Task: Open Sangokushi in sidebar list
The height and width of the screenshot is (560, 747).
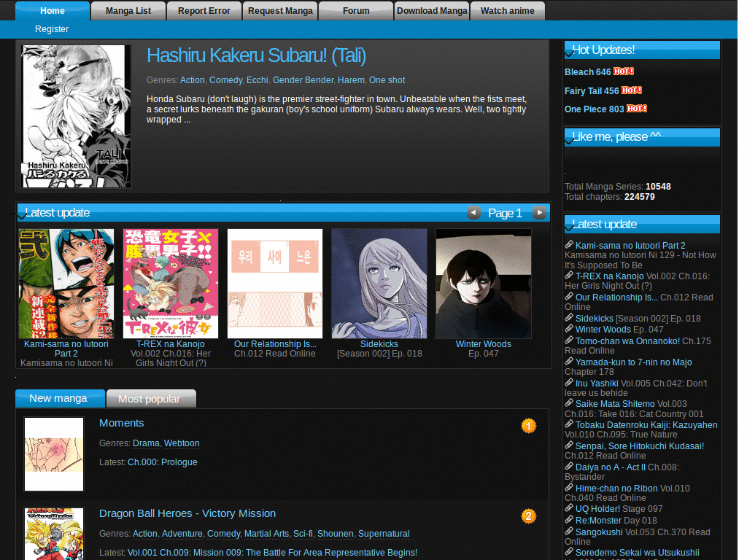Action: pyautogui.click(x=599, y=532)
